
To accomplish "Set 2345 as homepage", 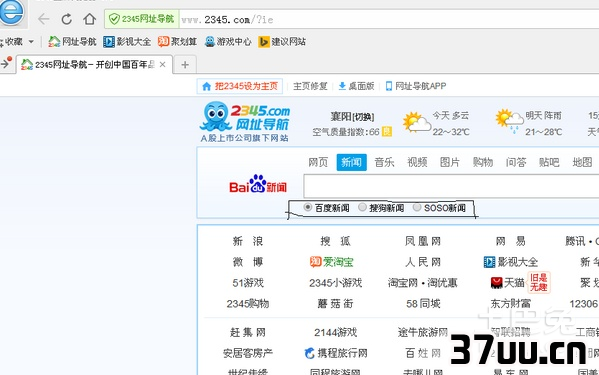I will [240, 86].
